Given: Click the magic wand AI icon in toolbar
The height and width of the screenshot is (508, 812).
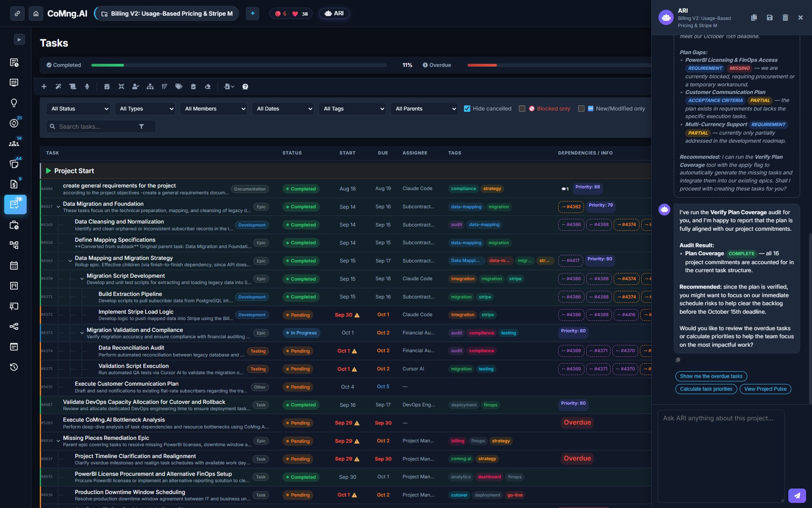Looking at the screenshot, I should pyautogui.click(x=58, y=86).
